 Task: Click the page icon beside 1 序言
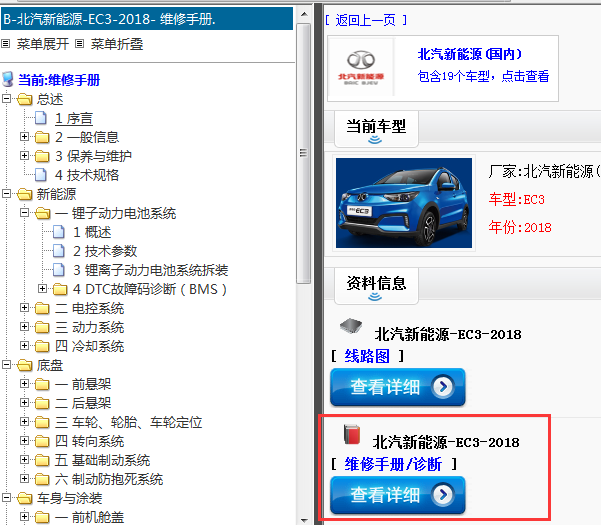point(41,118)
